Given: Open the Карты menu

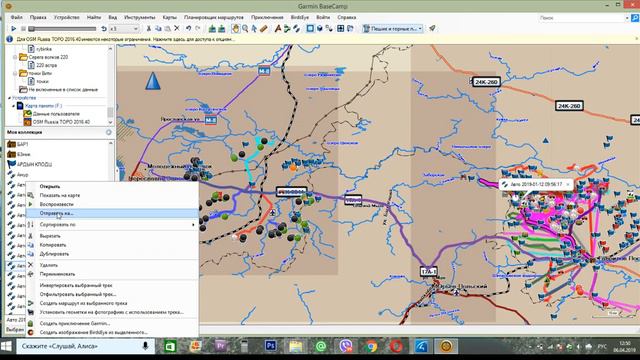Looking at the screenshot, I should pos(169,18).
